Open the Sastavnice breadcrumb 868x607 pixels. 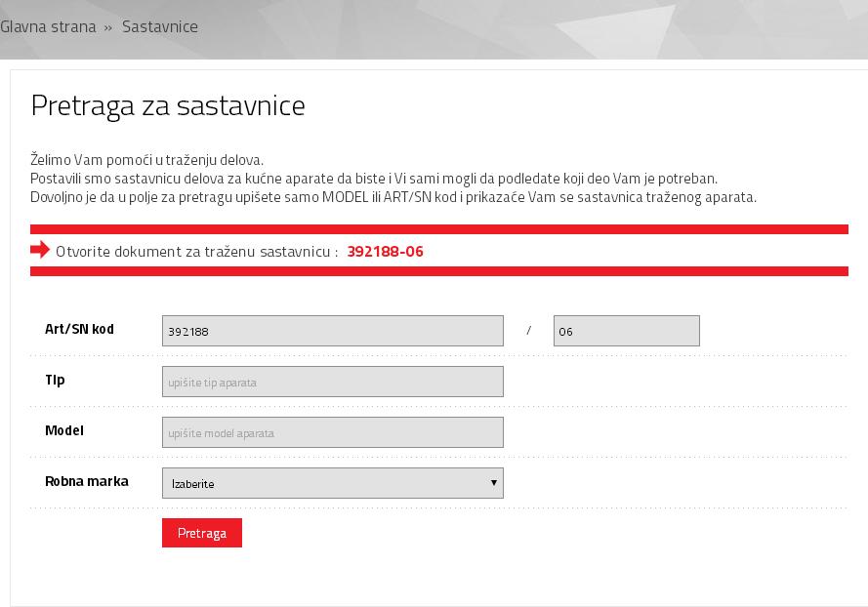tap(160, 26)
